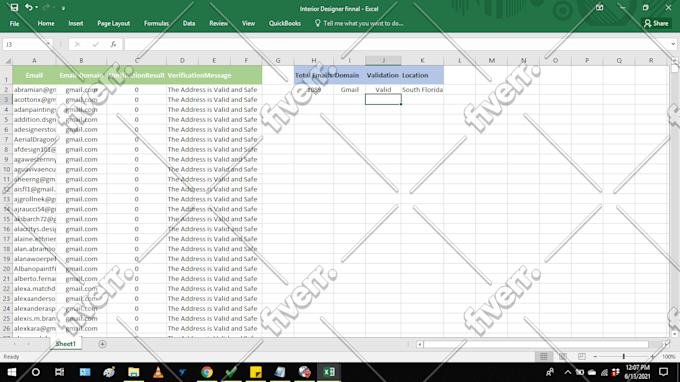Click the alberto.fernan email cell
Screen dimensions: 680x382
[34, 279]
